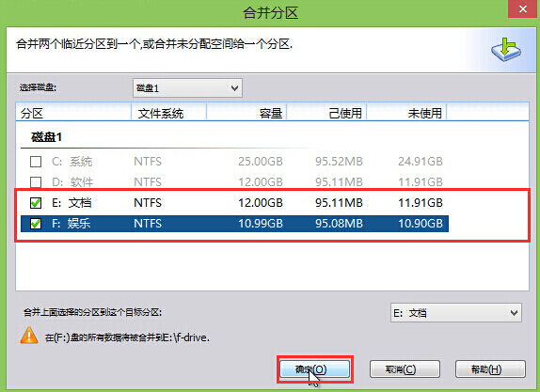Expand the target partition dropdown E: 文档

(456, 312)
